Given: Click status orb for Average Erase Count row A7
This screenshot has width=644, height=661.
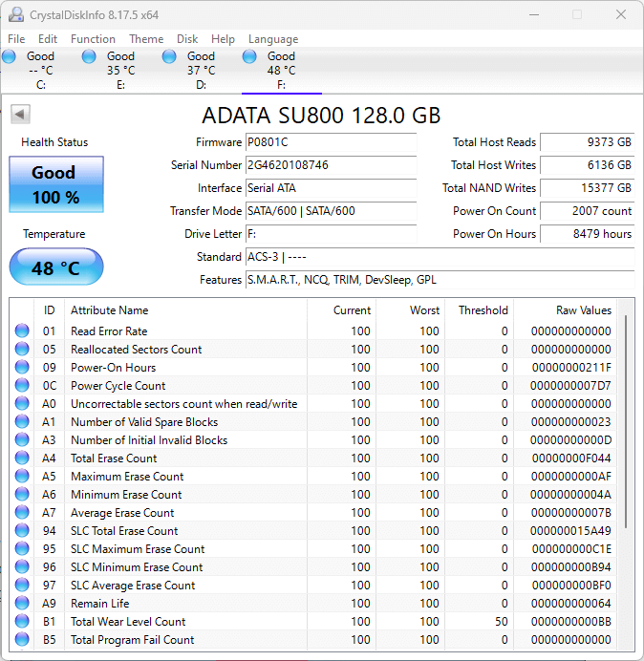Looking at the screenshot, I should (x=22, y=512).
